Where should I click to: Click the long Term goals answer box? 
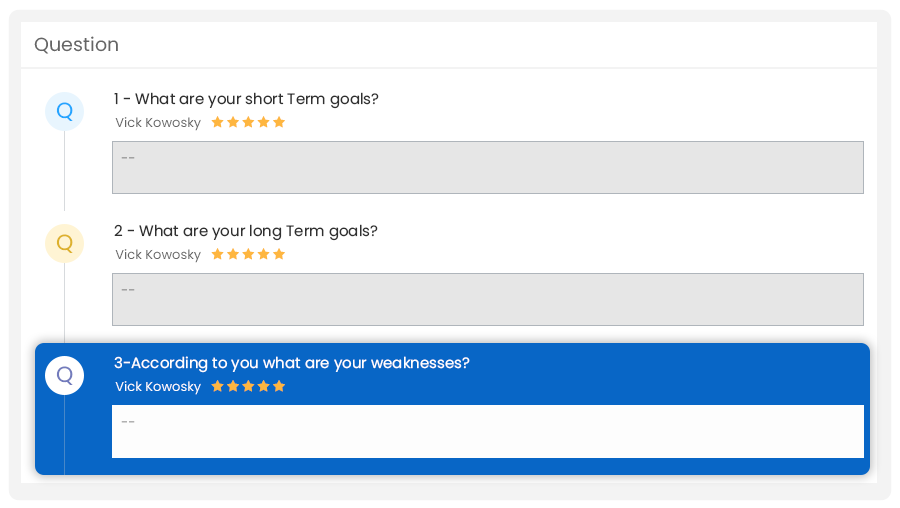tap(488, 300)
